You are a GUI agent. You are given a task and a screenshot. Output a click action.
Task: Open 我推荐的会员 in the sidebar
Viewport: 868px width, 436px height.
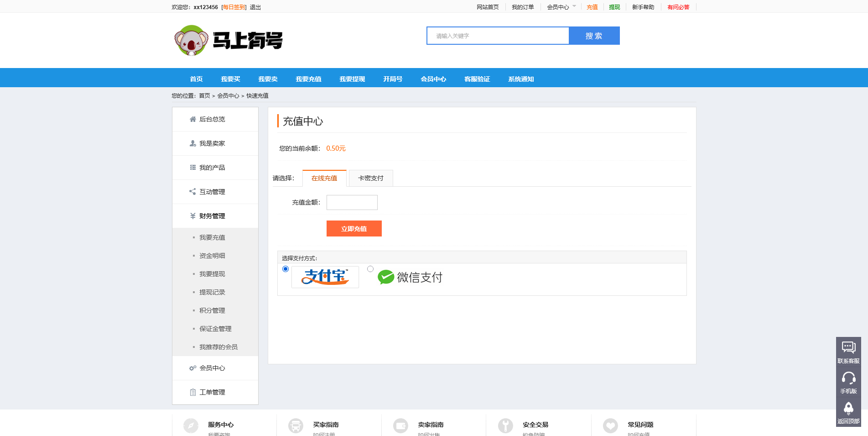pos(218,347)
